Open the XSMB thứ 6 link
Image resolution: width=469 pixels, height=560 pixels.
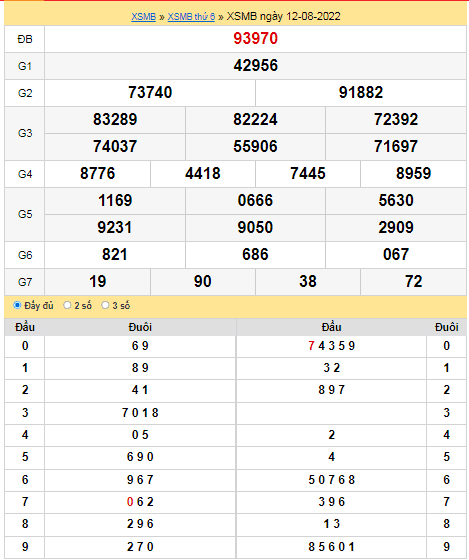(x=191, y=16)
